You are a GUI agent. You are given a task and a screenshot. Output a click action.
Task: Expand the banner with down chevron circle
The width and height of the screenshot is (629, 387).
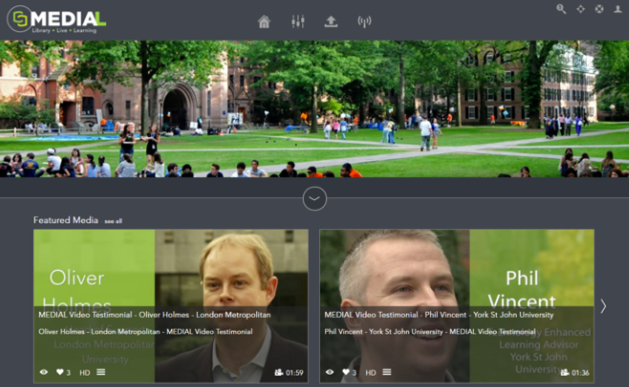(x=314, y=199)
